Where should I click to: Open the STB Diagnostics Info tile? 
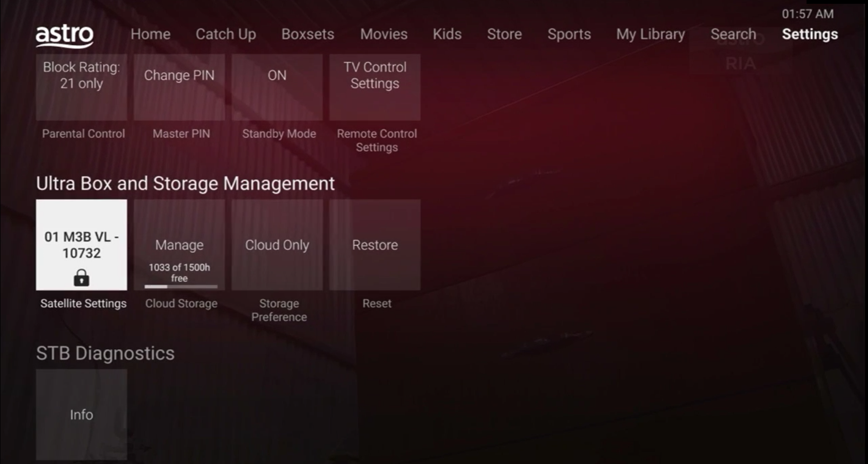(81, 414)
